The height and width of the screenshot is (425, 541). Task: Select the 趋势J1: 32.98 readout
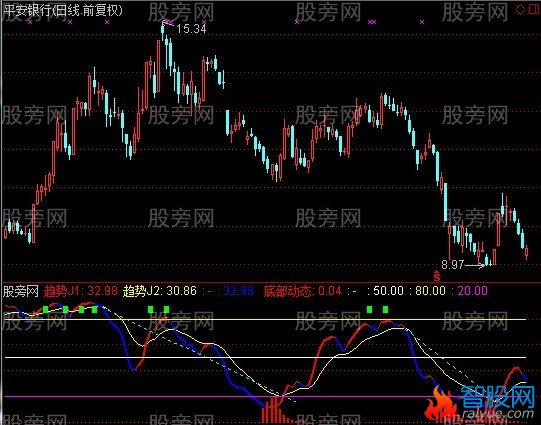point(80,291)
